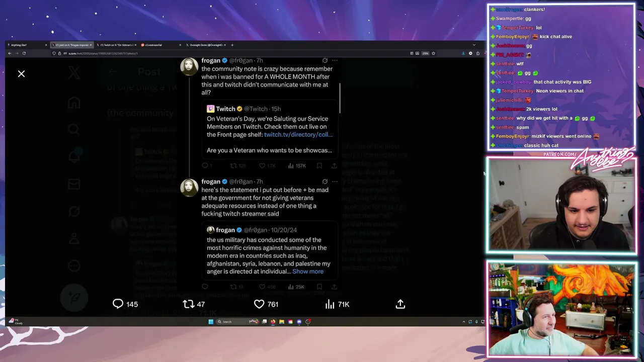Viewport: 644px width, 362px height.
Task: Reset the 270% zoom level badge
Action: tap(425, 53)
